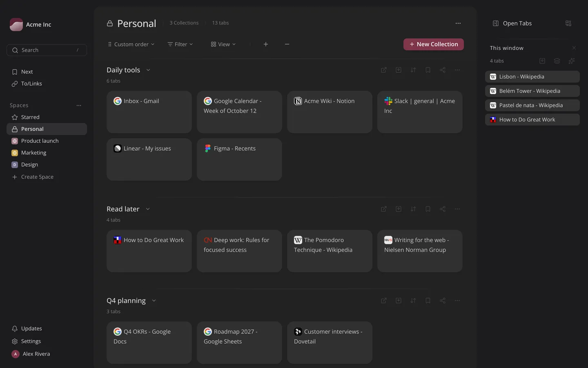
Task: Click the bookmark icon in Q4 planning row
Action: (428, 301)
